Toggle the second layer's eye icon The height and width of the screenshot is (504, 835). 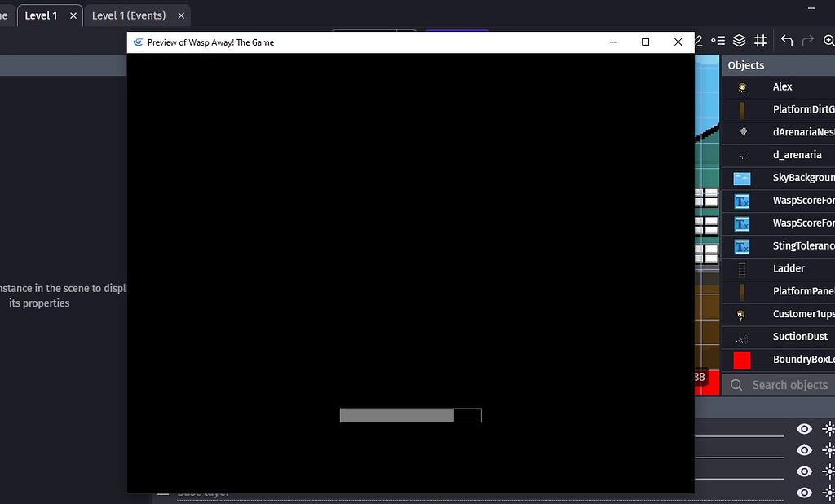tap(803, 449)
